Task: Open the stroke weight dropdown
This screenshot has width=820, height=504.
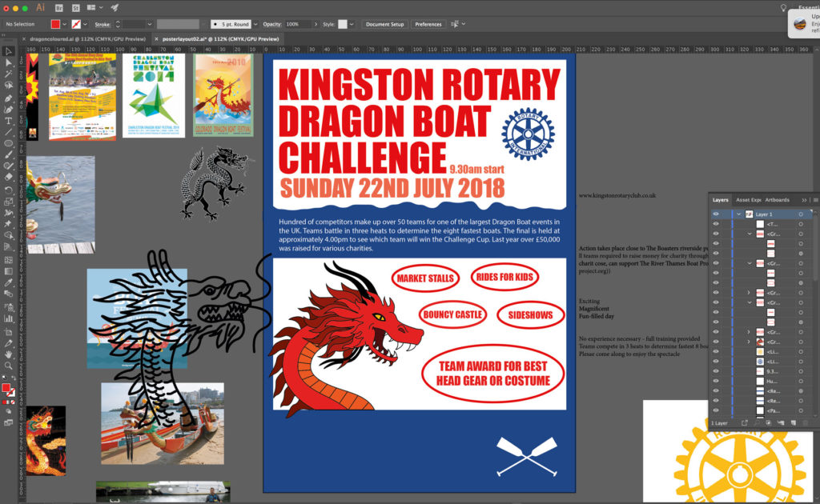Action: [x=150, y=24]
